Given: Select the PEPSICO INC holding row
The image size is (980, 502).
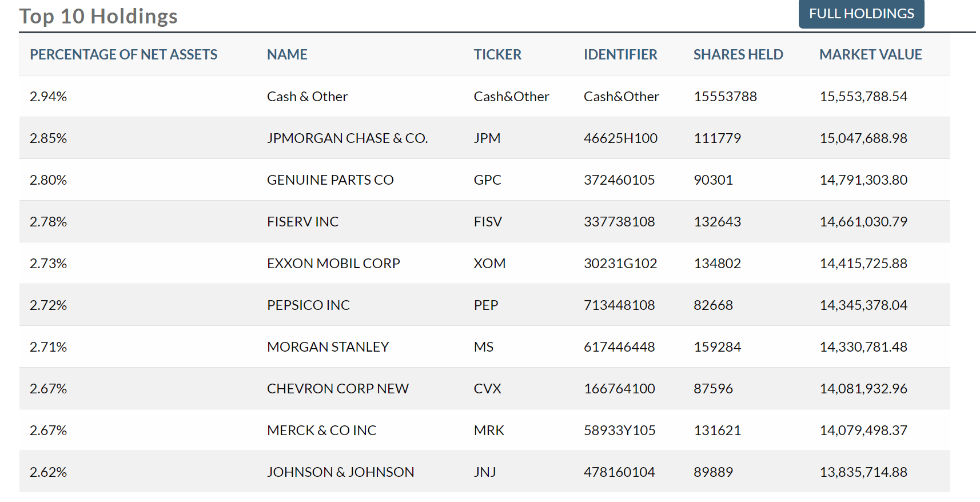Looking at the screenshot, I should [308, 305].
